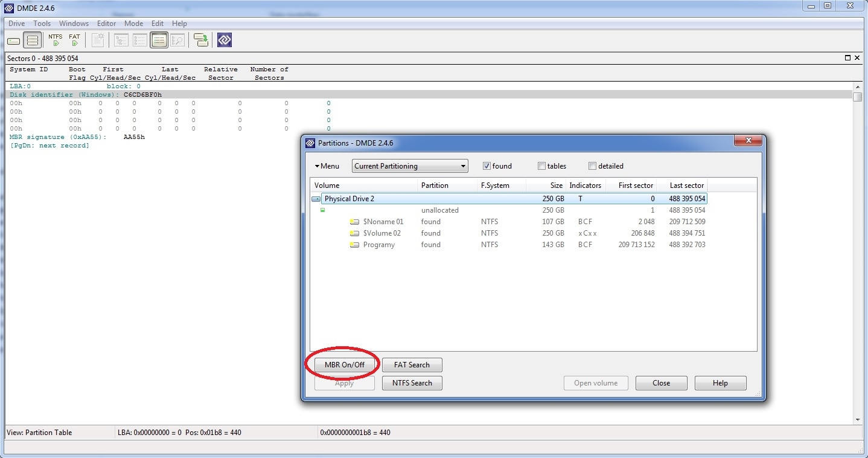Open the Drive menu
The height and width of the screenshot is (458, 868).
tap(17, 24)
